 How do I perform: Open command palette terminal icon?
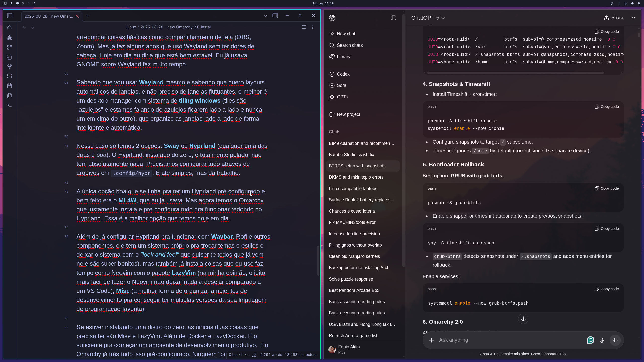point(10,105)
